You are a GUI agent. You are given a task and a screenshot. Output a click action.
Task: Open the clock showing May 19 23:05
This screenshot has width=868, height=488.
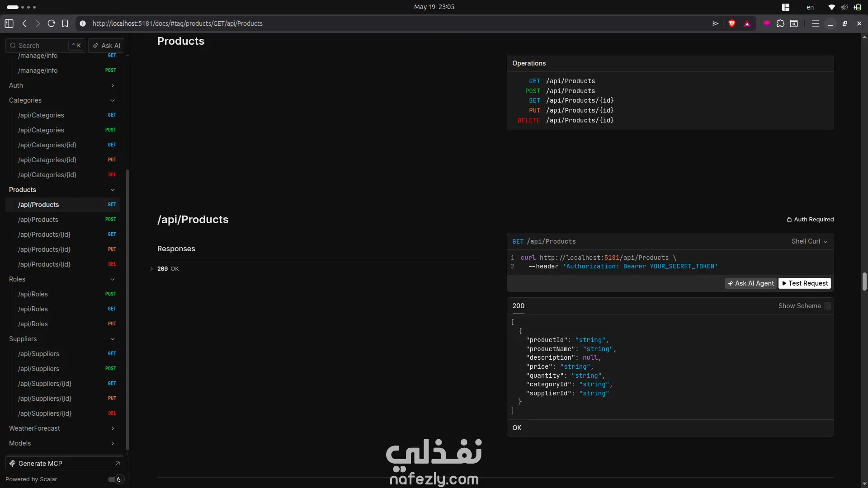(434, 7)
